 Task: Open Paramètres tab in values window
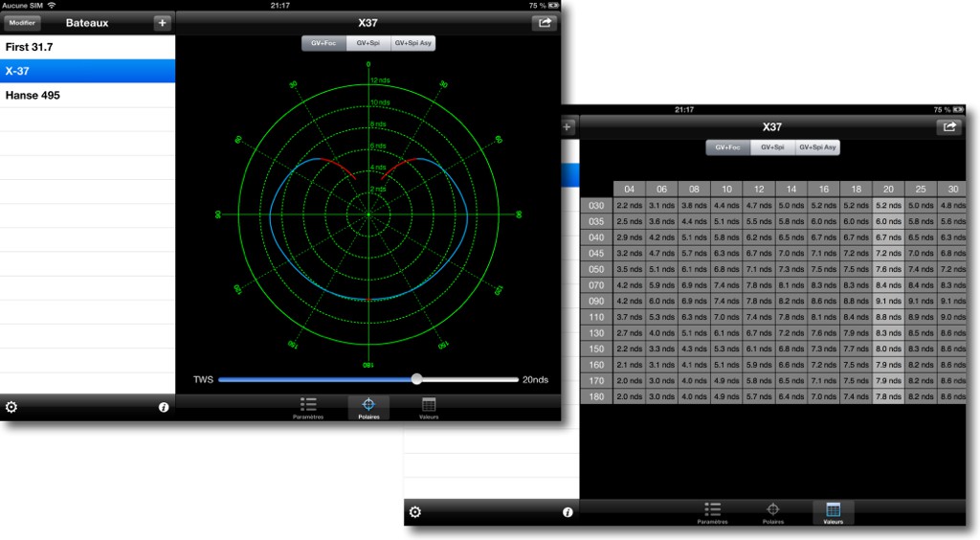pyautogui.click(x=712, y=513)
